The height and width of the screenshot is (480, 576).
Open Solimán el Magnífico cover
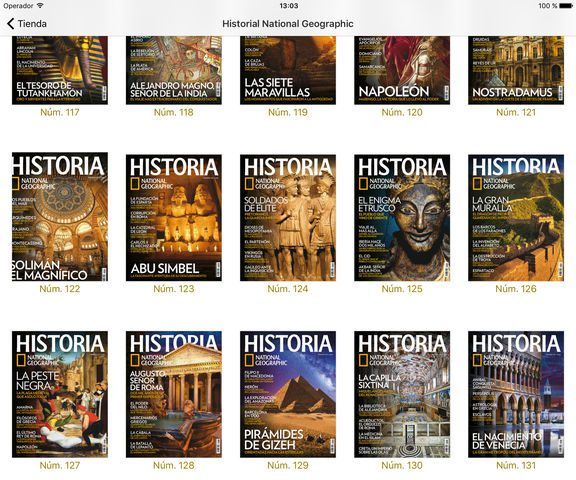click(x=60, y=217)
